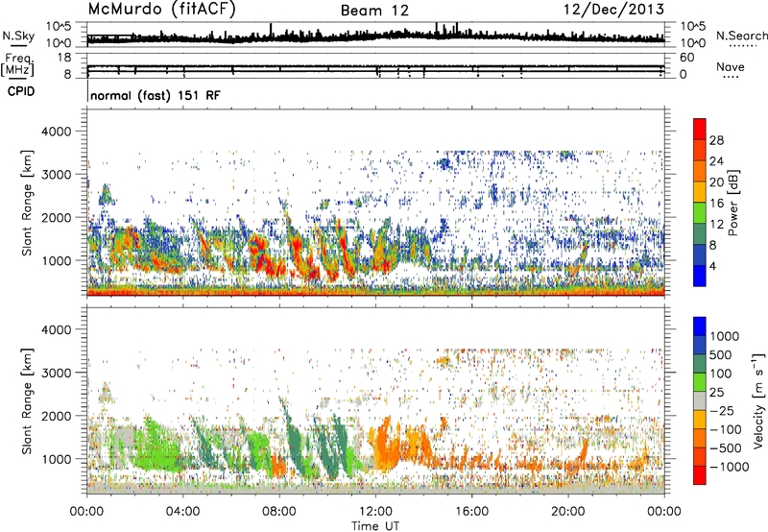Click the blue bottom of the power colorbar

pyautogui.click(x=700, y=276)
